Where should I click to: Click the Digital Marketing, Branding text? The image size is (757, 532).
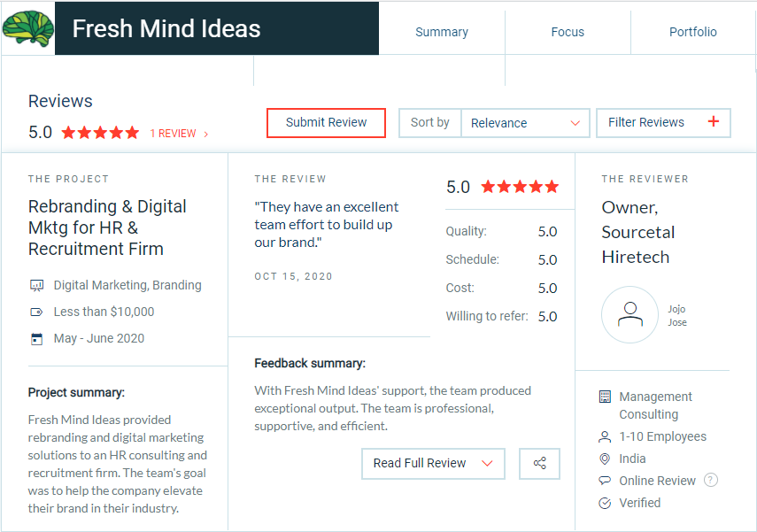tap(127, 285)
